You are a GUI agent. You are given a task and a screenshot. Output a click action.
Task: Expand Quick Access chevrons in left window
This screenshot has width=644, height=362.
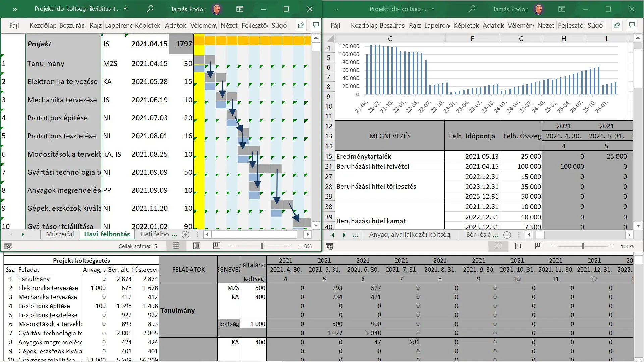click(15, 9)
